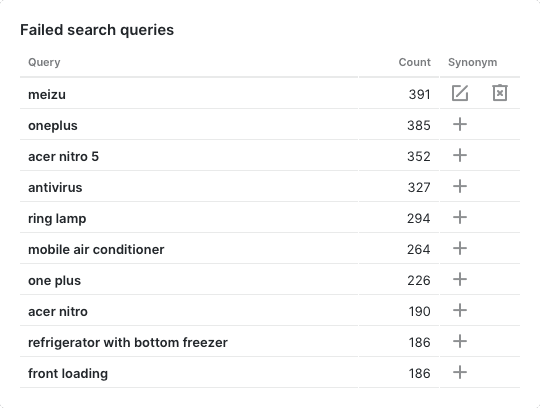Click the Synonym column header
Image resolution: width=540 pixels, height=408 pixels.
472,62
